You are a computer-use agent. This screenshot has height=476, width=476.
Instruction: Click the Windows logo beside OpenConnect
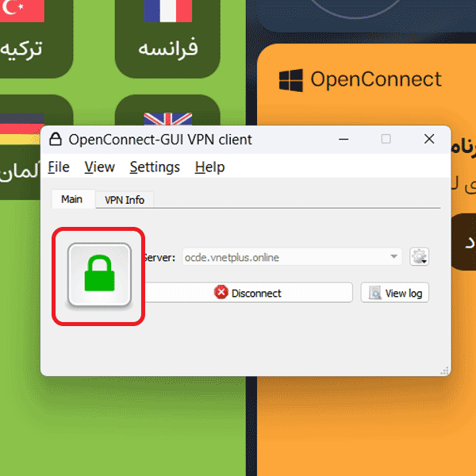(291, 80)
